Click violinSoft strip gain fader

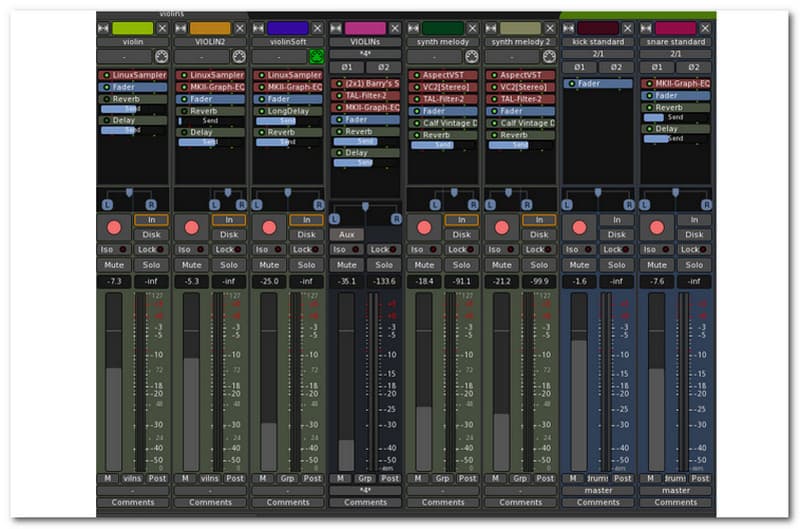tap(269, 383)
